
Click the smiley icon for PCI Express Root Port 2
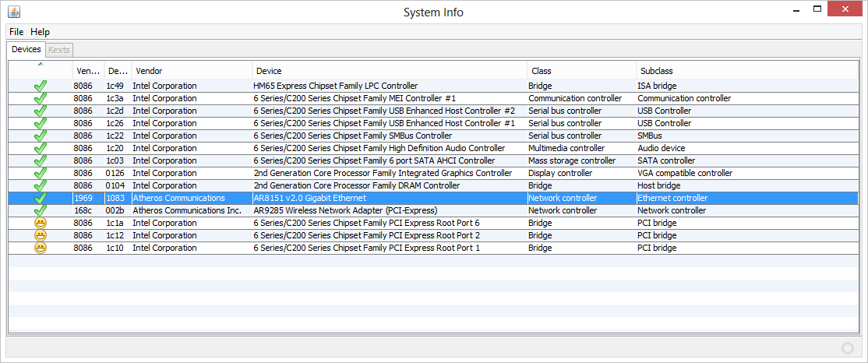pyautogui.click(x=41, y=235)
